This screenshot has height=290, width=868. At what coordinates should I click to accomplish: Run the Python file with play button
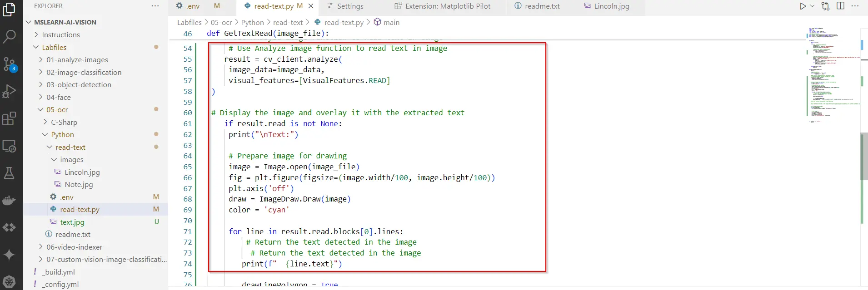pos(803,6)
